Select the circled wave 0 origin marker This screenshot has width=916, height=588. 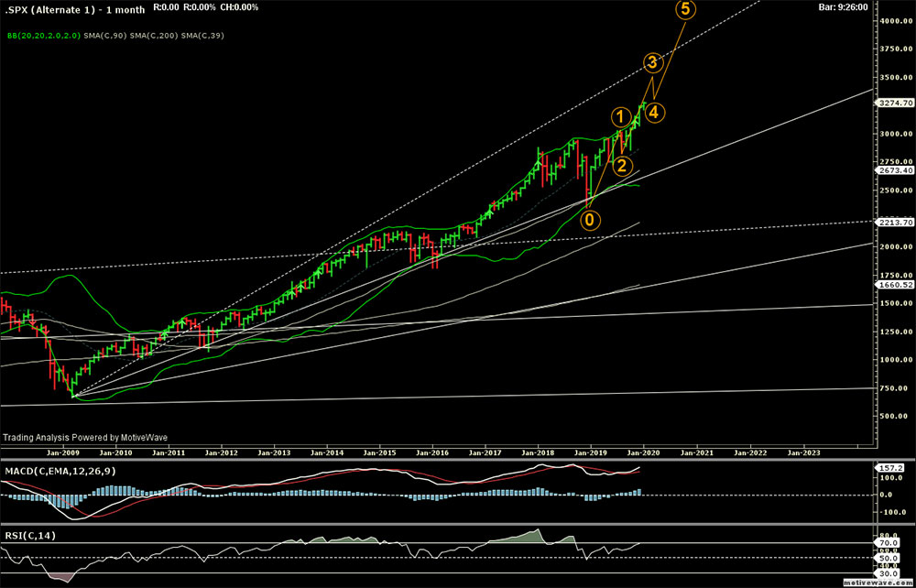click(591, 220)
